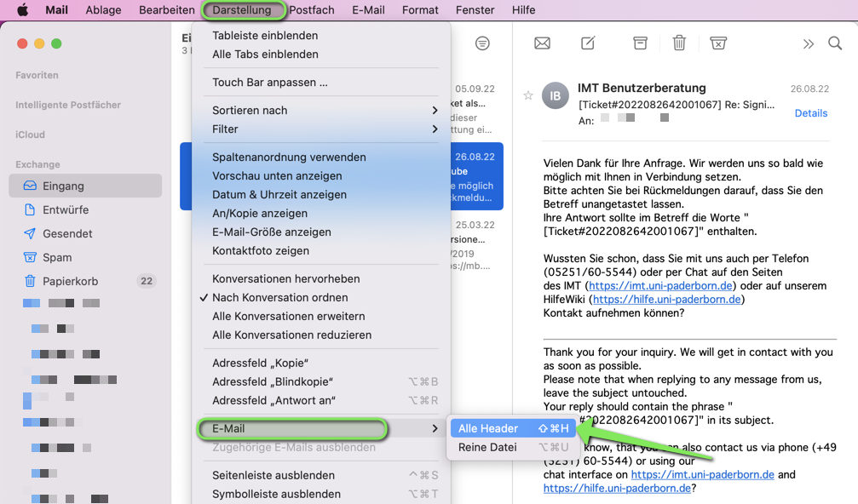
Task: Show more toolbar items chevron
Action: 809,43
